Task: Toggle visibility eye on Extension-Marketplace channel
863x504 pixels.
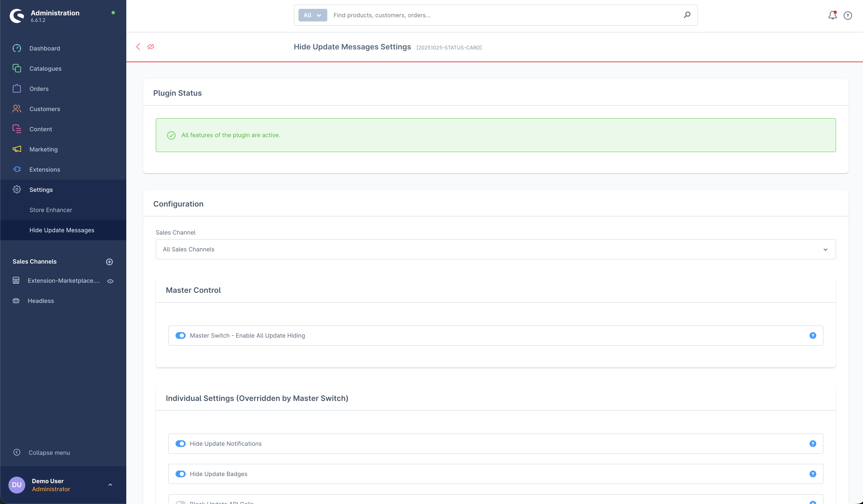Action: click(x=110, y=281)
